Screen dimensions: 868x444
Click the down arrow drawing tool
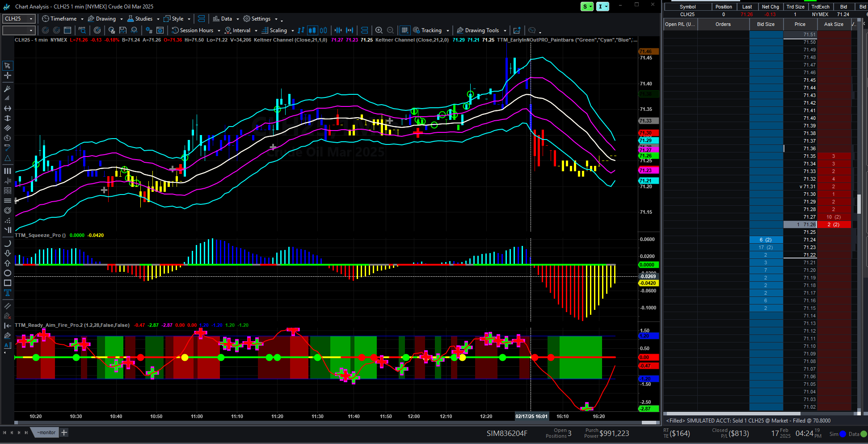click(8, 253)
